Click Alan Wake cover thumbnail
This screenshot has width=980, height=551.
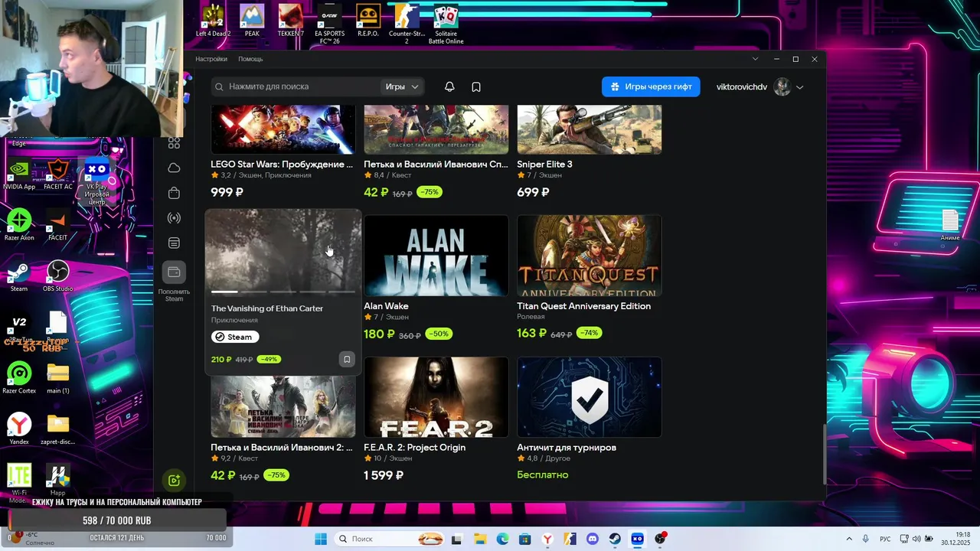click(436, 256)
